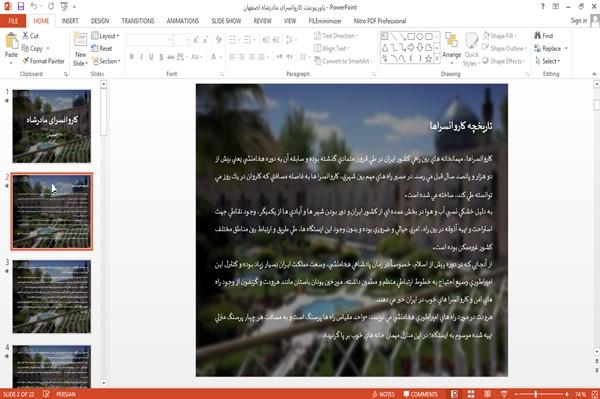Click the Increase Font Size icon
This screenshot has width=600, height=399.
(196, 40)
